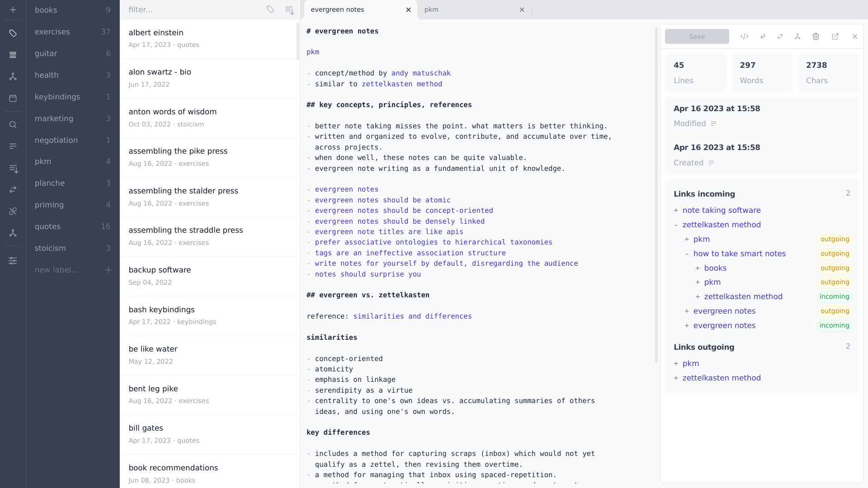Click the tag filter icon in filter bar
Viewport: 868px width, 488px height.
[270, 9]
